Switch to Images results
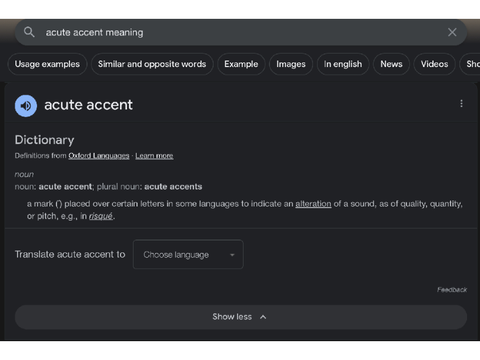The height and width of the screenshot is (360, 480). tap(291, 64)
